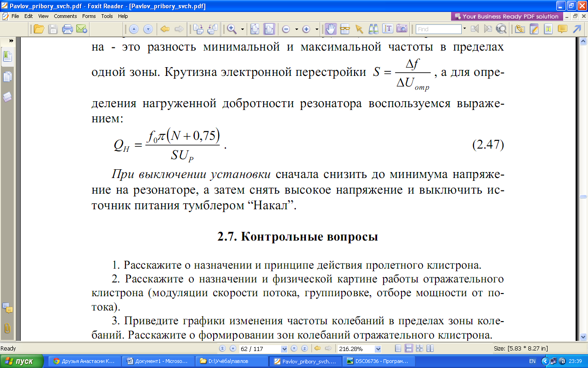Image resolution: width=588 pixels, height=368 pixels.
Task: Click the yellow Previous View back arrow in the top toolbar
Action: tap(164, 29)
